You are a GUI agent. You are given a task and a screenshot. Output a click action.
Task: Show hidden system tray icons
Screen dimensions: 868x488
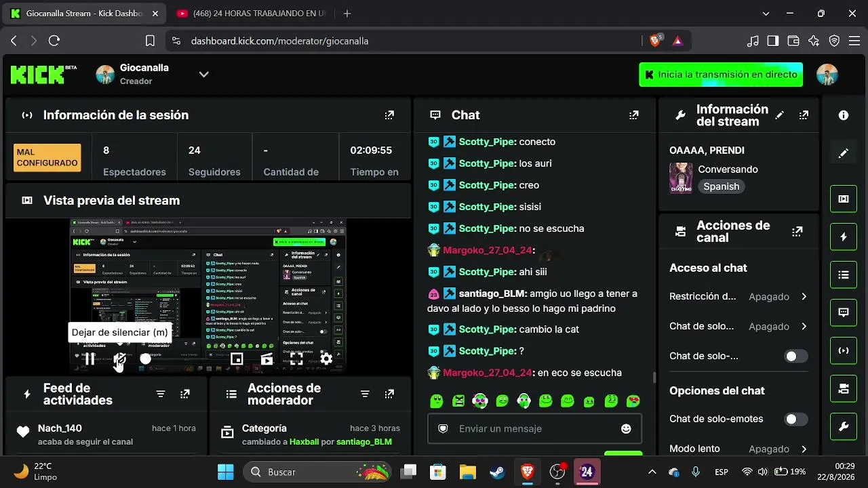(x=652, y=472)
